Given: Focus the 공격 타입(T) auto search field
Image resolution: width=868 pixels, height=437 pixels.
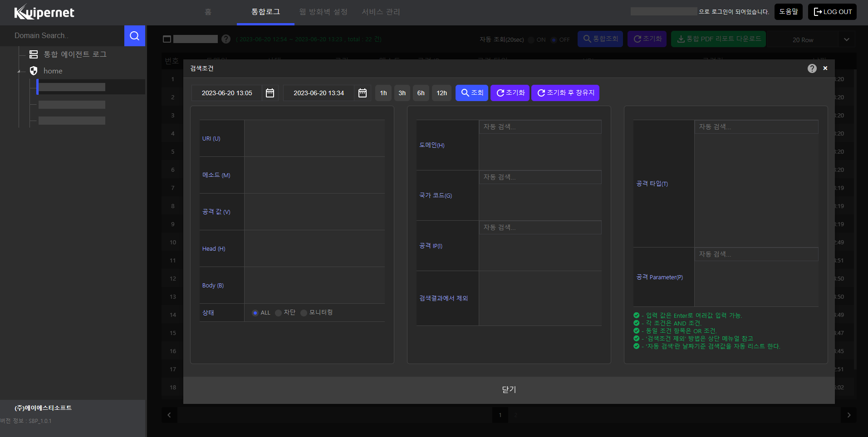Looking at the screenshot, I should point(756,127).
